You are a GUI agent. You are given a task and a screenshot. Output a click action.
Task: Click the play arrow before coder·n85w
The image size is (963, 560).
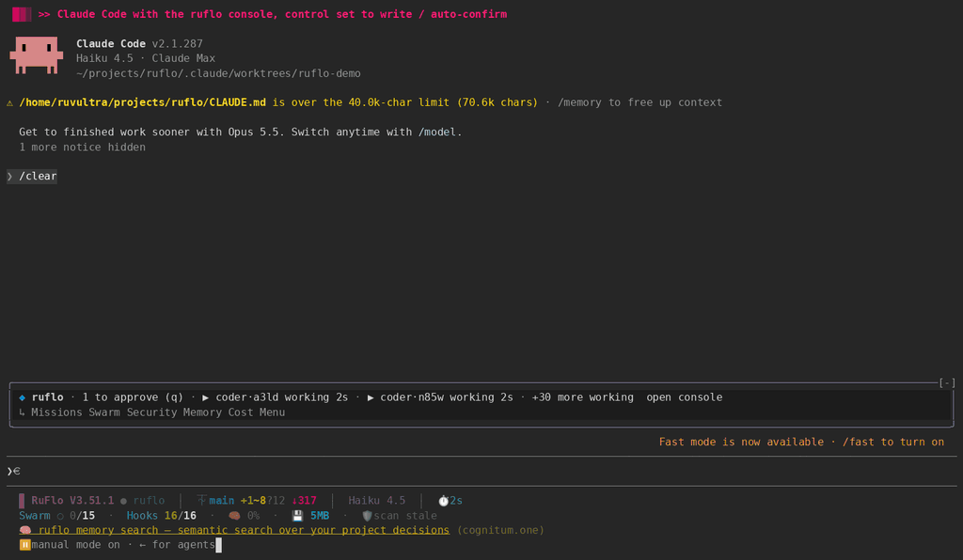click(371, 397)
